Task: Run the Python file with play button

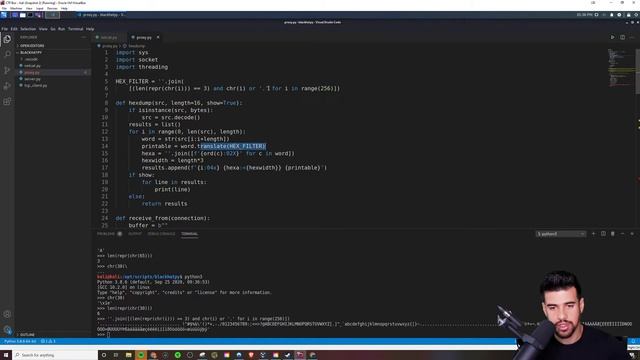Action: click(612, 37)
